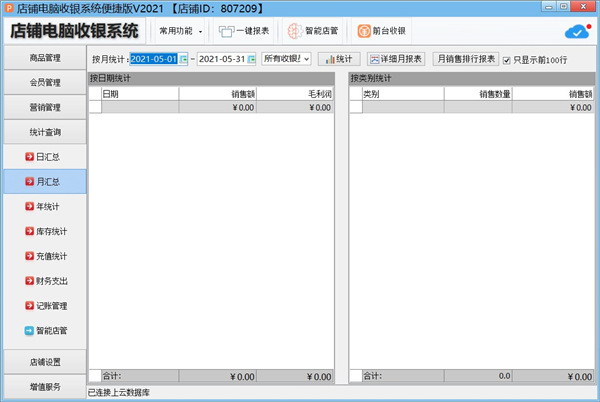Minimize the cashier system window
Screen dimensions: 600x402
click(x=549, y=7)
